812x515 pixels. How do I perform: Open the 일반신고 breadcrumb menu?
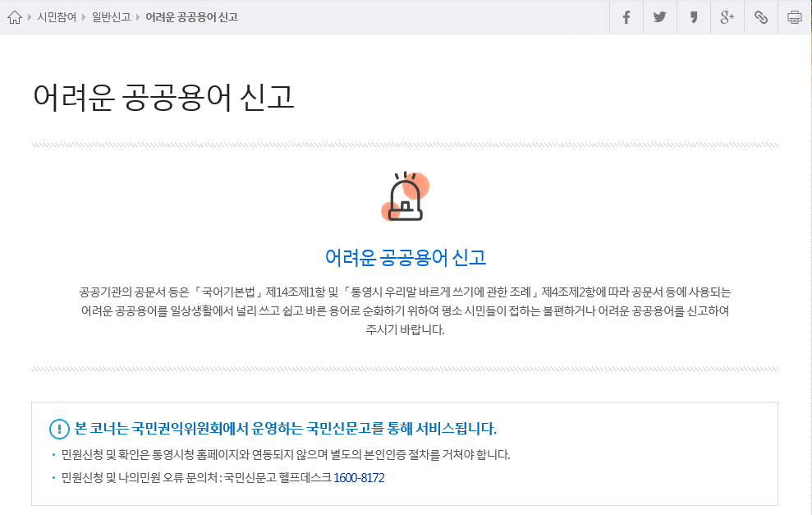pos(111,17)
